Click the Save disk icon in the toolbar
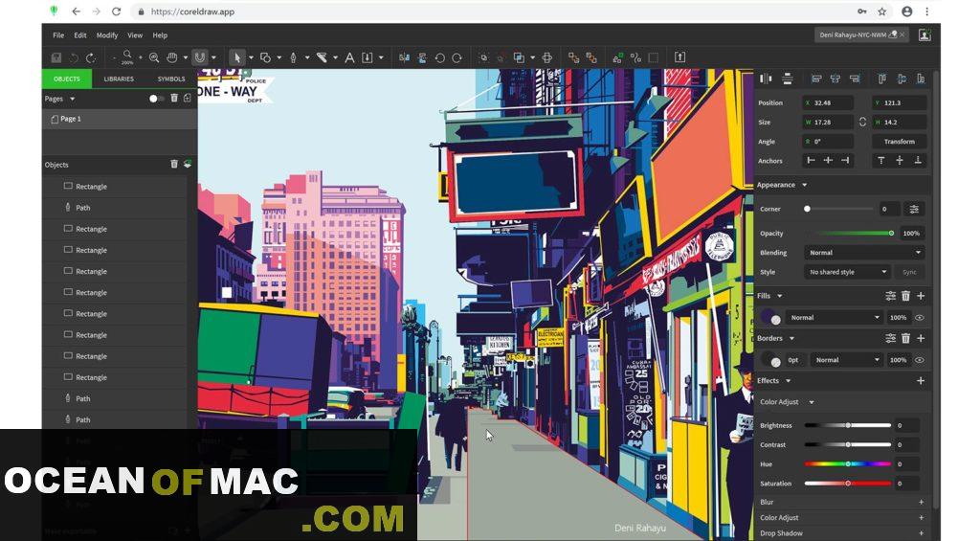 point(56,57)
